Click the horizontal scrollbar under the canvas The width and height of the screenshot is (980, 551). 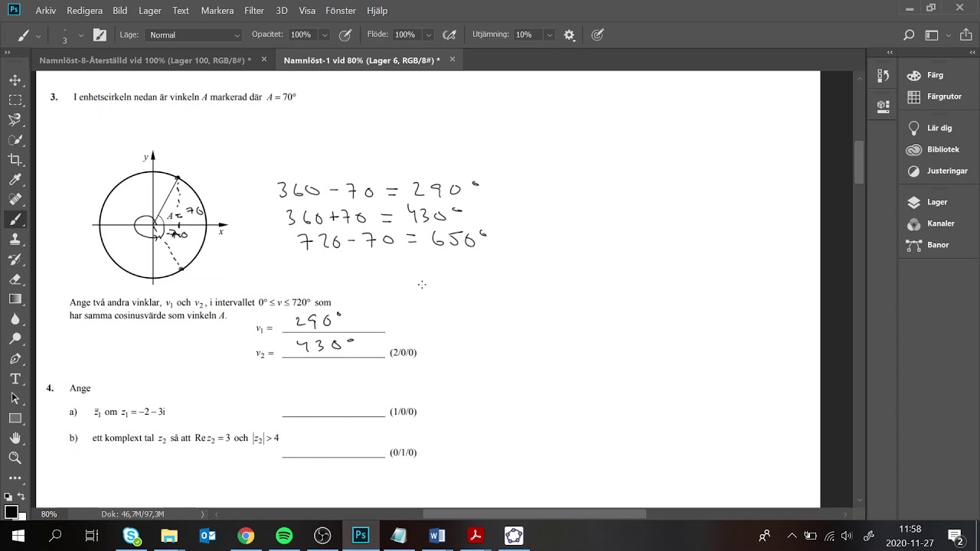(x=534, y=514)
